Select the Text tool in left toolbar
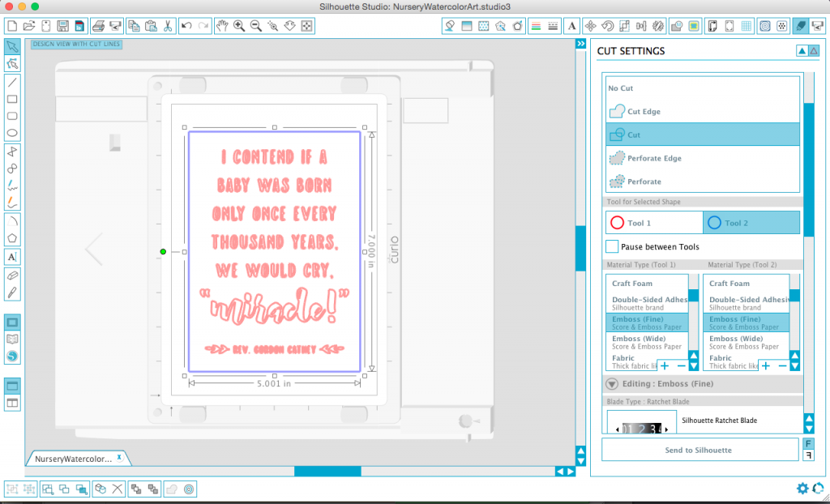This screenshot has width=830, height=504. 12,257
